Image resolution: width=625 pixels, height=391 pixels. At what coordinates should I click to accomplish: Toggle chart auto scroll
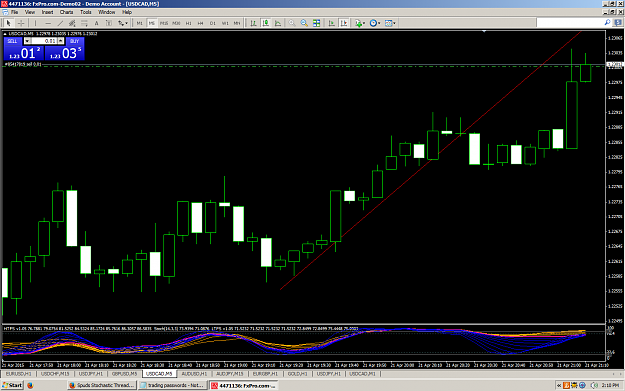tap(331, 23)
